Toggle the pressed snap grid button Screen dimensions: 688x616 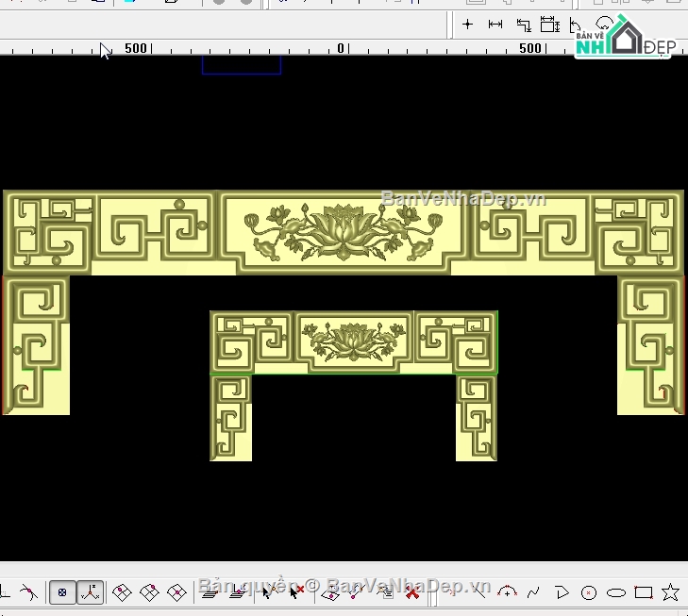[62, 592]
